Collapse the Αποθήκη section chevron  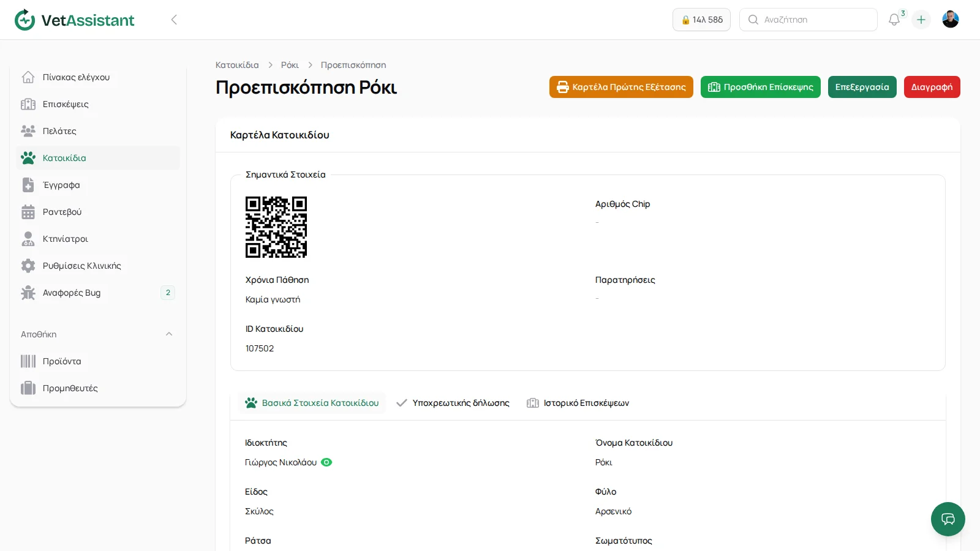point(169,334)
